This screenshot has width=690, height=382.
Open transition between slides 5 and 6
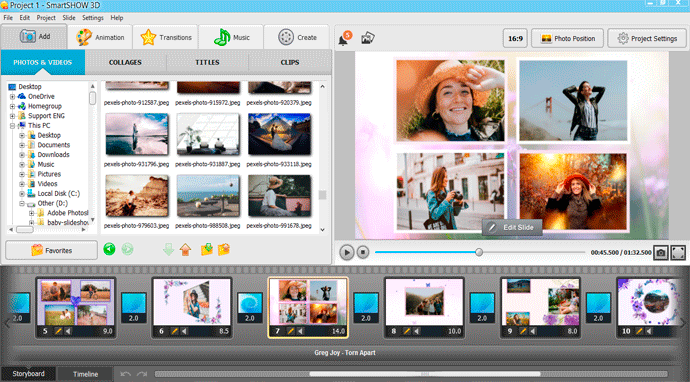click(134, 308)
